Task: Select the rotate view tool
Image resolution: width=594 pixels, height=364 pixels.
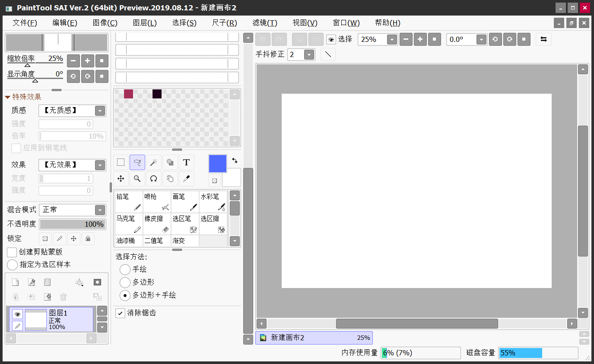Action: [154, 179]
